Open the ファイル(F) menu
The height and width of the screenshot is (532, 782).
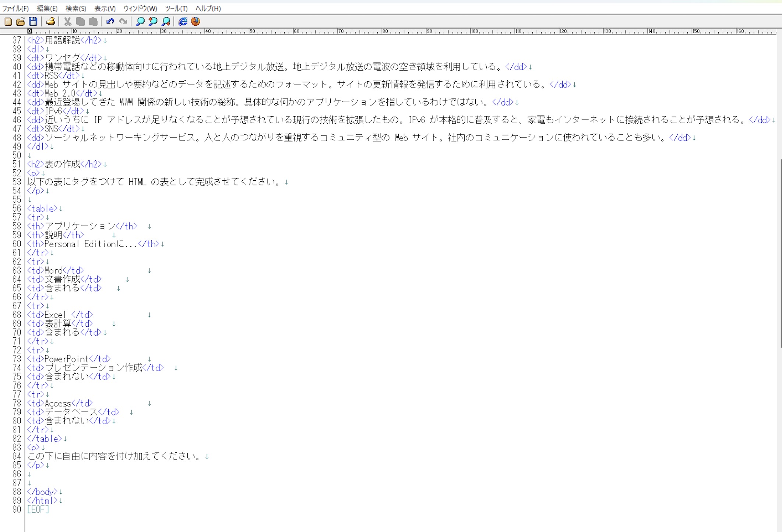(15, 8)
